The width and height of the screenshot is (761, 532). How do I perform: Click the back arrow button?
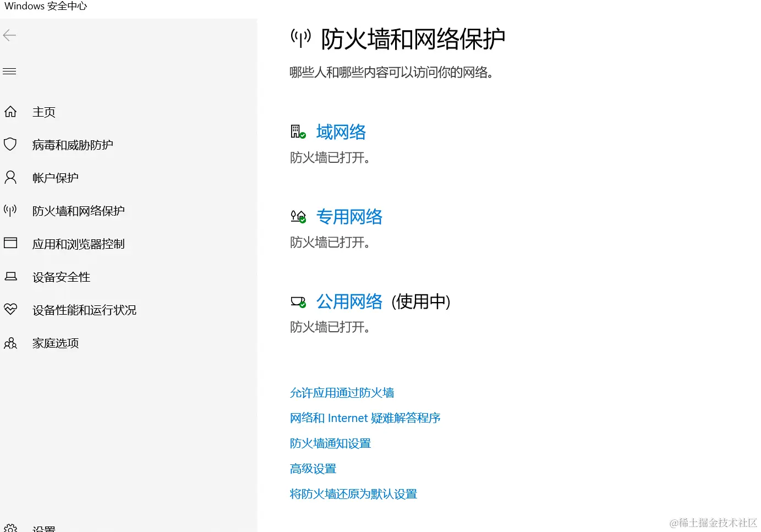(x=9, y=35)
